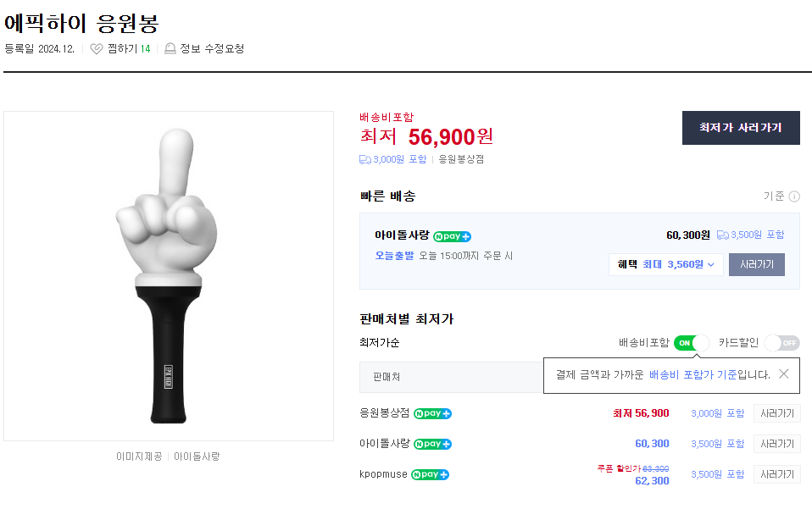The width and height of the screenshot is (812, 509).
Task: Enable the 카드할인 toggle
Action: [781, 343]
